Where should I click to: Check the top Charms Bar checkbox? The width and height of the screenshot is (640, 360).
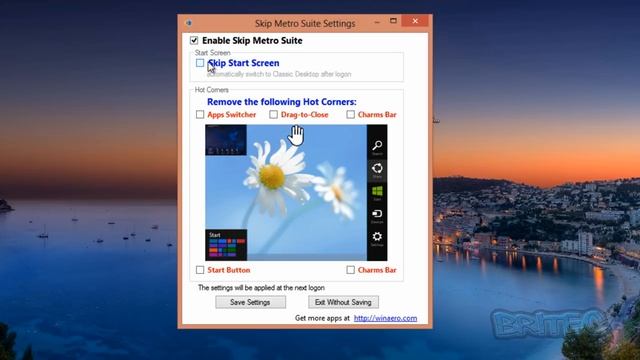point(350,115)
